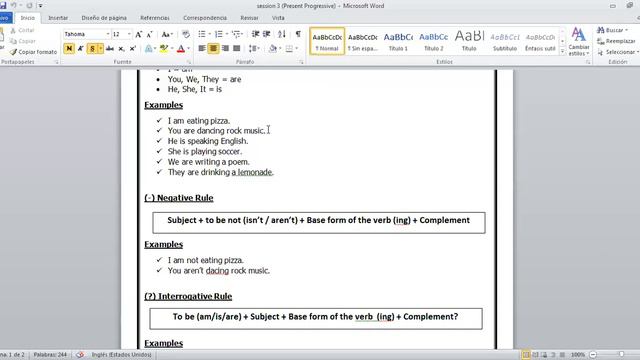Open the Fuente dialog launcher
Image resolution: width=640 pixels, height=360 pixels.
[x=189, y=62]
